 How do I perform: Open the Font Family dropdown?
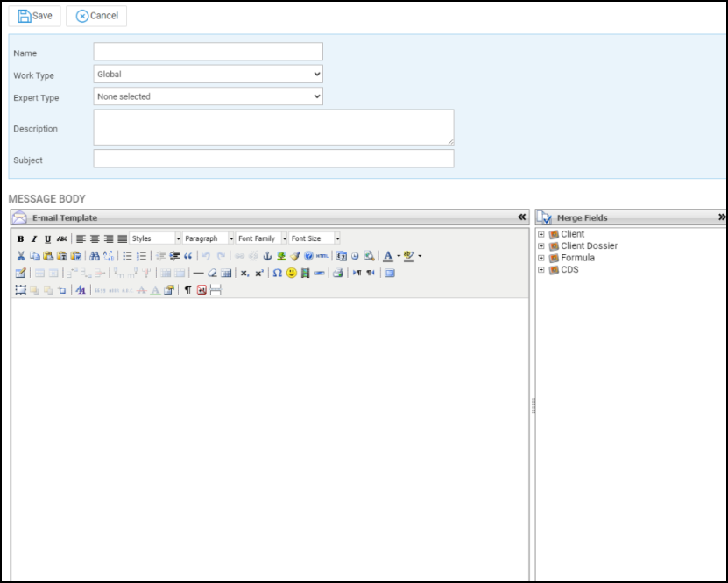click(x=262, y=238)
